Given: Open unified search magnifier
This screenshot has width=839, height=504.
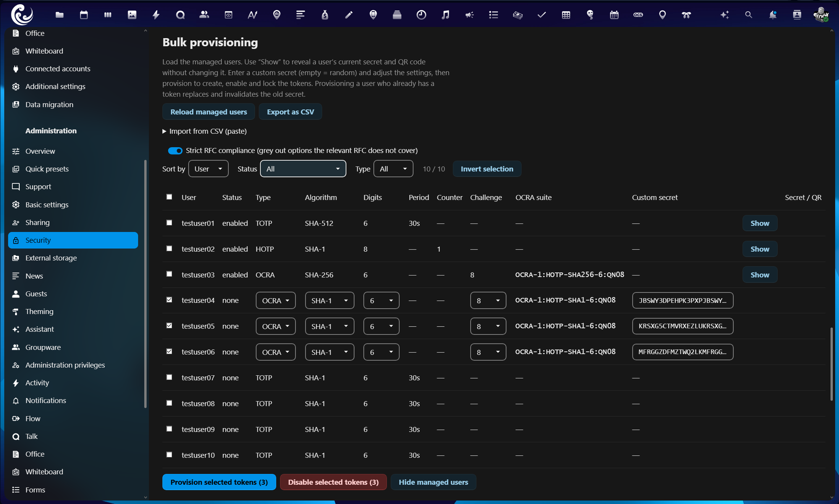Looking at the screenshot, I should click(x=748, y=15).
